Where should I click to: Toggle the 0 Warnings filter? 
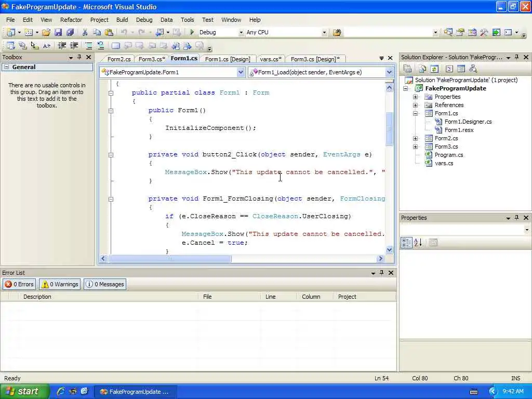pos(60,284)
